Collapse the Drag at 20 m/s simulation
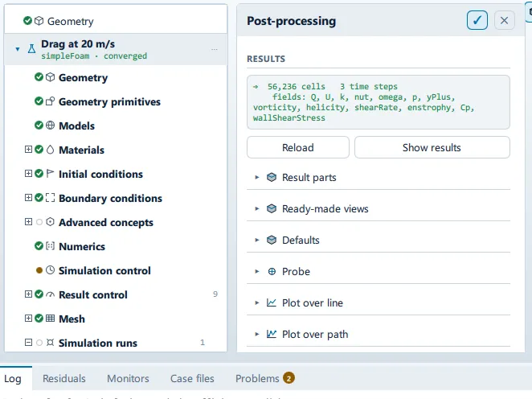 18,49
